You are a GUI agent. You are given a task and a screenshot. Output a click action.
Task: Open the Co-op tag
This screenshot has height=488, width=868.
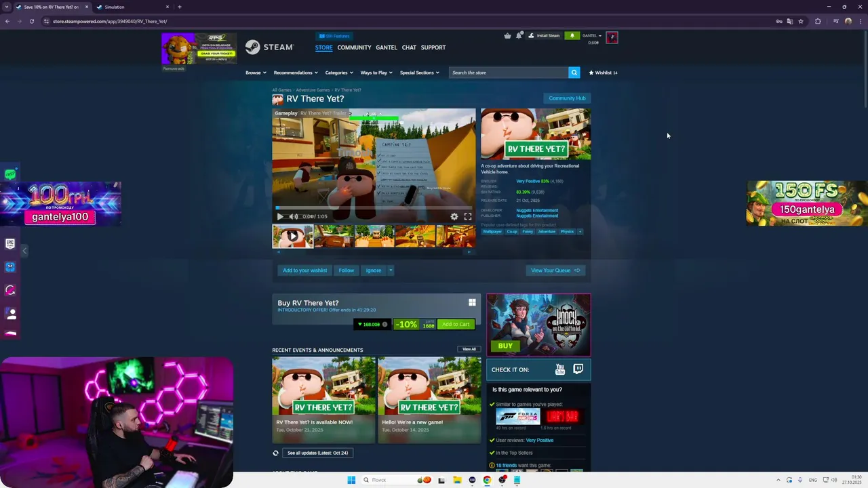point(512,231)
